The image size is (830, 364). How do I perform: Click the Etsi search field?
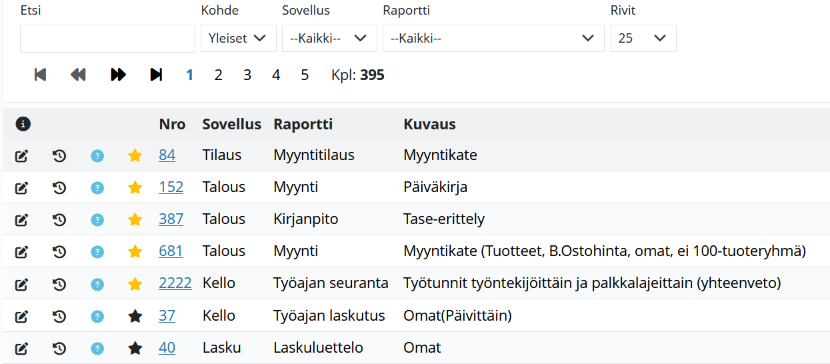[x=107, y=39]
